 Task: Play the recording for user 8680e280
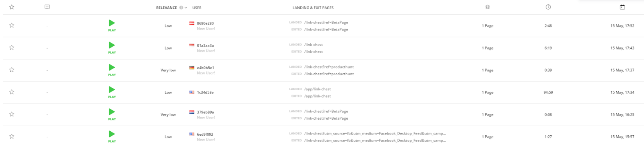coord(112,25)
